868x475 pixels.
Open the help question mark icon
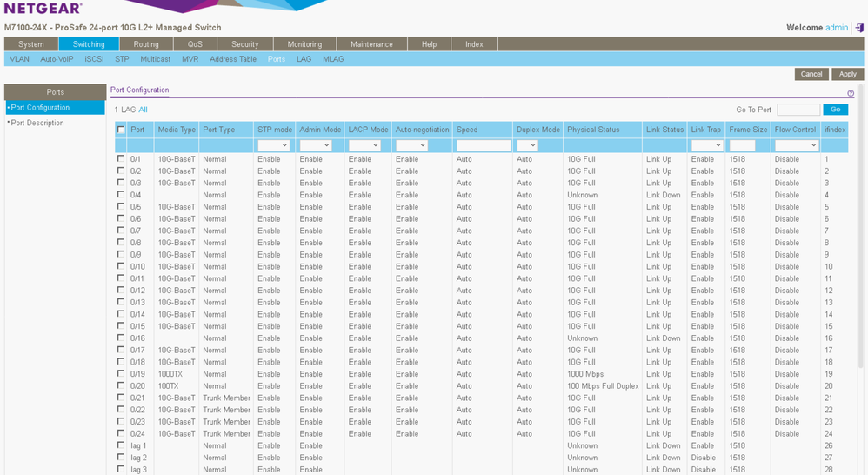click(x=851, y=94)
